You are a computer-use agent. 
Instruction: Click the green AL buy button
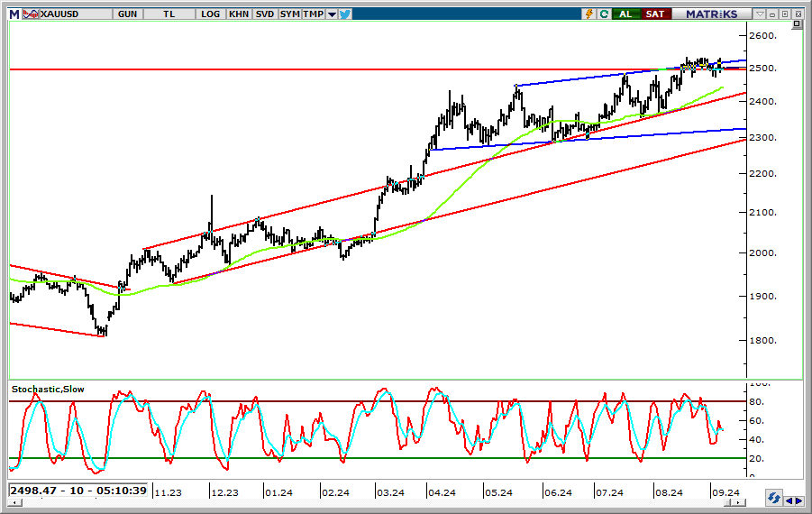pyautogui.click(x=625, y=14)
